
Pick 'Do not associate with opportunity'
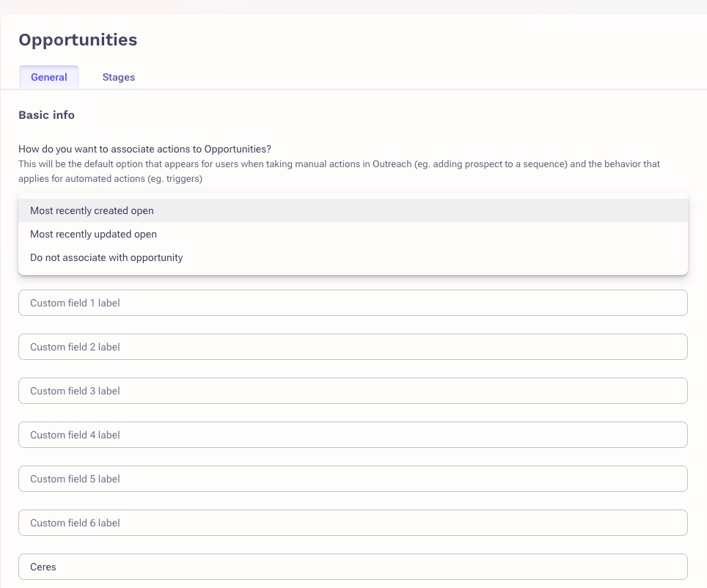coord(106,257)
